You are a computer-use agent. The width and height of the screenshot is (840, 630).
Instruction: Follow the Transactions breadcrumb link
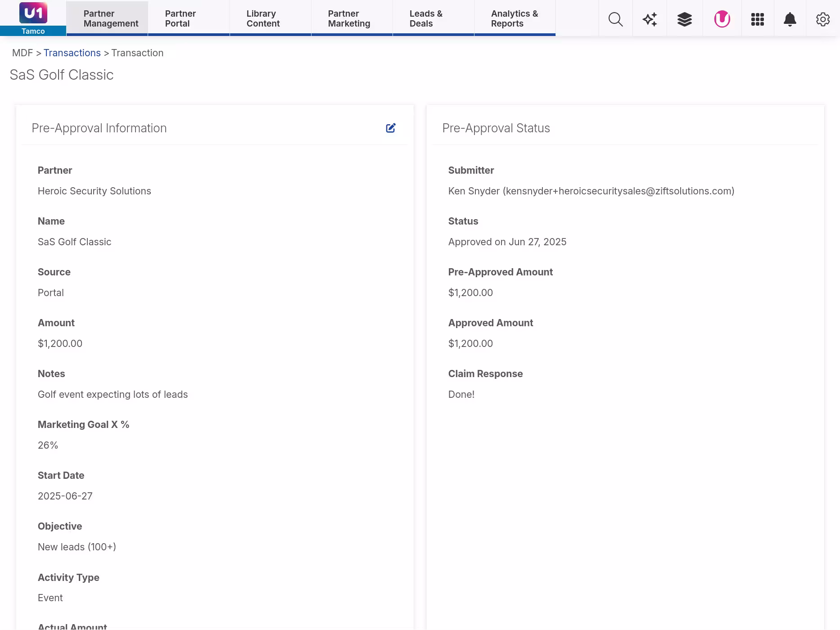point(72,53)
